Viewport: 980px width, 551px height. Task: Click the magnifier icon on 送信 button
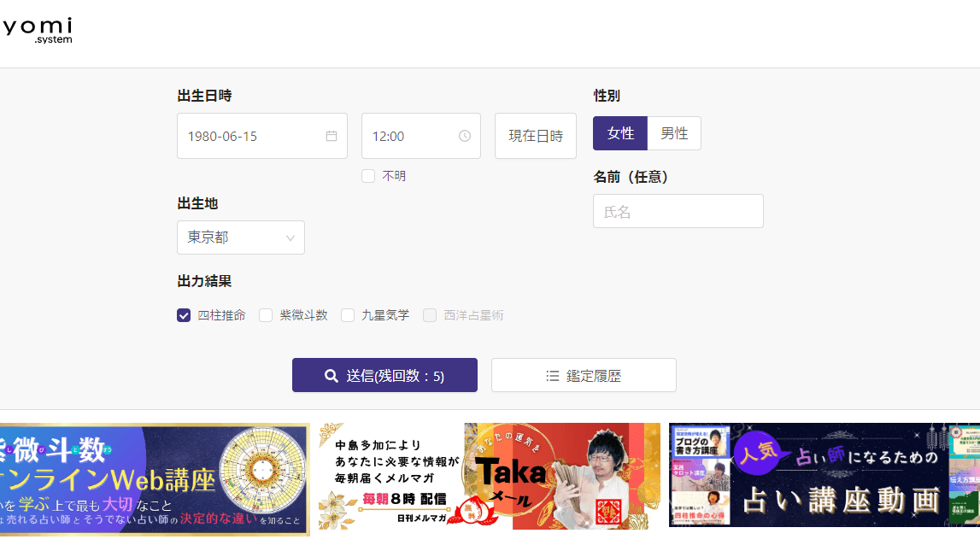coord(332,376)
